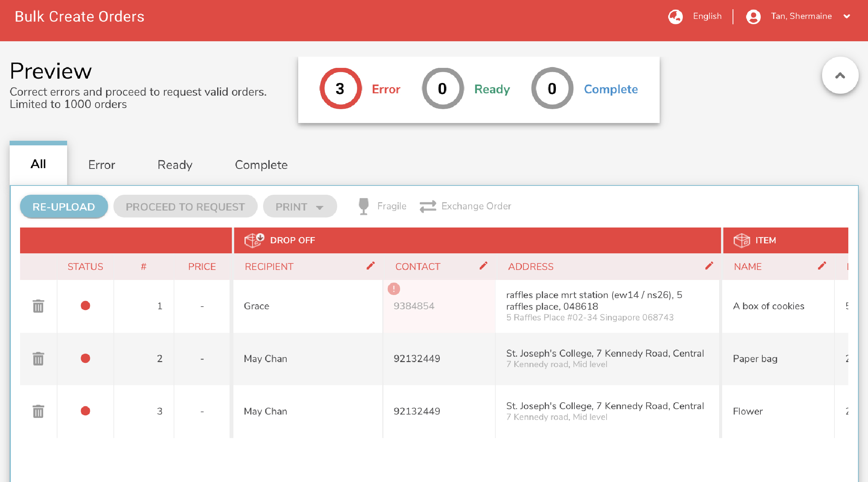Select the All tab
The height and width of the screenshot is (482, 868).
pos(38,164)
